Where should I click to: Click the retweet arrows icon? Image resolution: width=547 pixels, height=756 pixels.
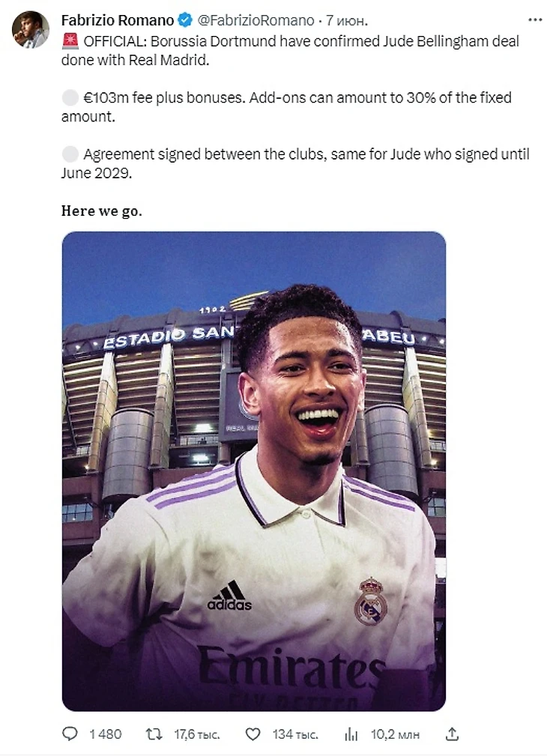[154, 734]
